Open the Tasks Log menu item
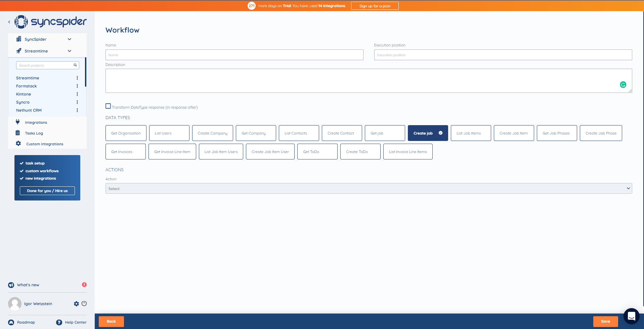The width and height of the screenshot is (644, 329). coord(34,133)
